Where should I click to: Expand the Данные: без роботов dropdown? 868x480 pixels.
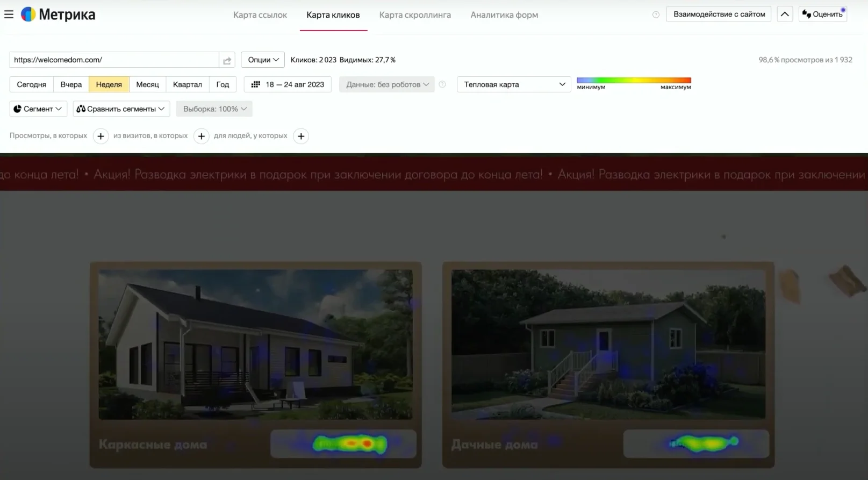coord(387,84)
